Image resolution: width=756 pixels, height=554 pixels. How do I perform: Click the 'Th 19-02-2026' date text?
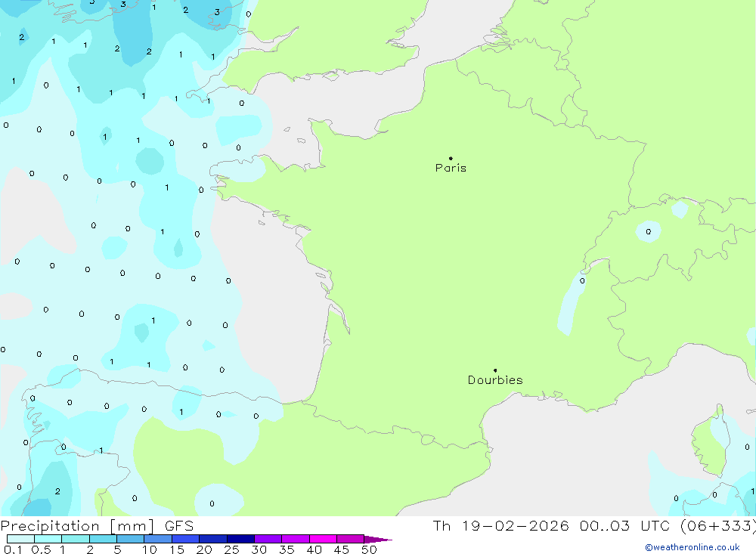[x=500, y=526]
